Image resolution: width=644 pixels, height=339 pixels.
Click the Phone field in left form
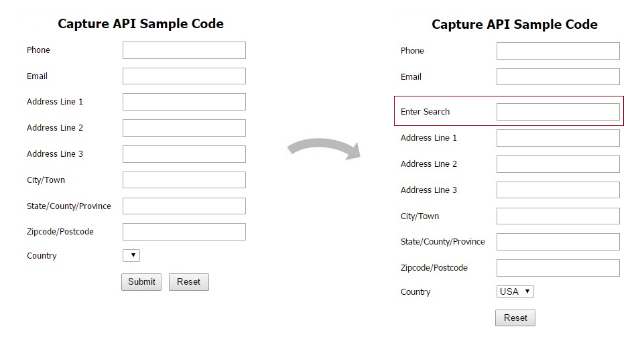coord(184,50)
